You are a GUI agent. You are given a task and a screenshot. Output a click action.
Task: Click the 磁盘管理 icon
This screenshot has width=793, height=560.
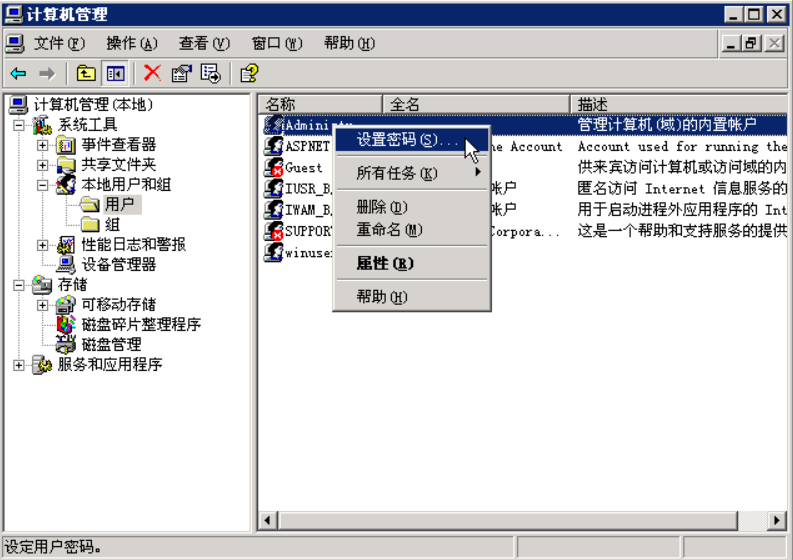[x=66, y=344]
